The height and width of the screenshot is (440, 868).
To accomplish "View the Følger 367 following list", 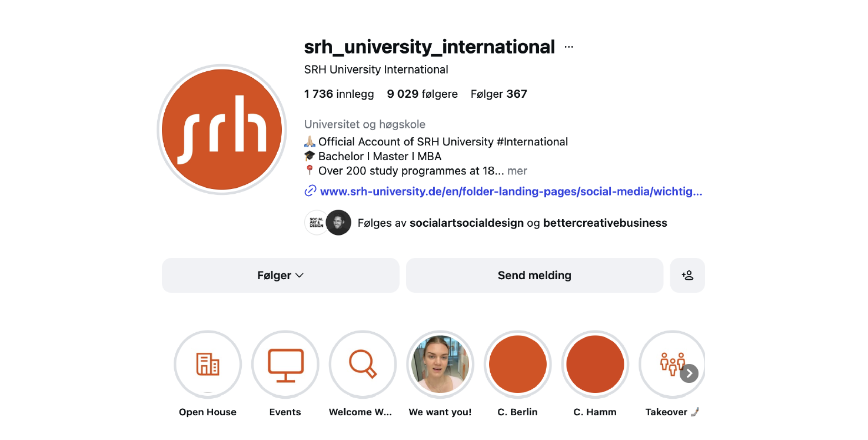I will point(499,94).
